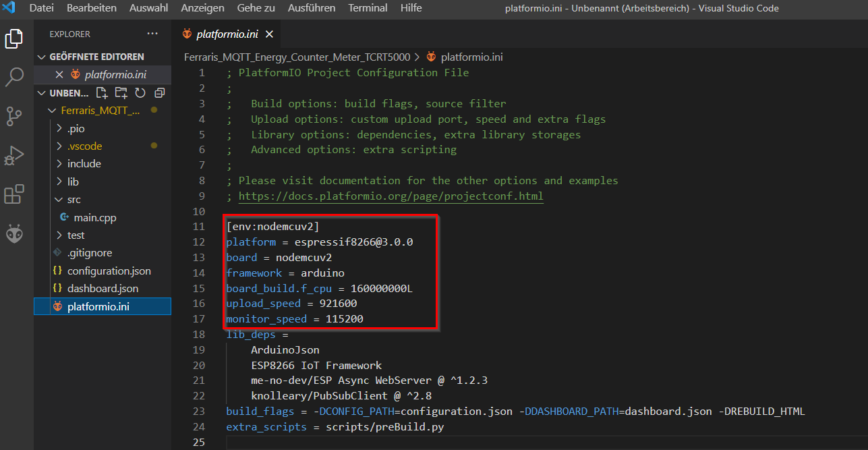This screenshot has width=868, height=450.
Task: Open docs.platformio.org projectconf link
Action: pos(390,196)
